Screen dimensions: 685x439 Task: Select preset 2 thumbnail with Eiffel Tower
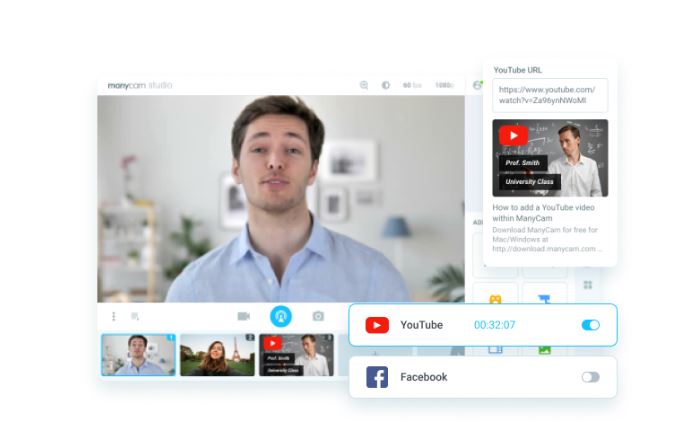coord(217,355)
